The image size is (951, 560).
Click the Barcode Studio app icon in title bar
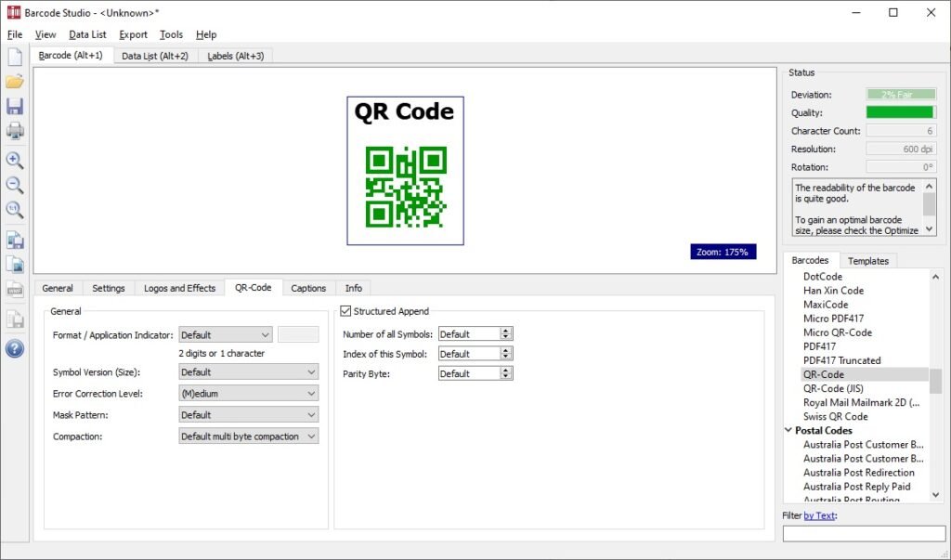click(13, 12)
